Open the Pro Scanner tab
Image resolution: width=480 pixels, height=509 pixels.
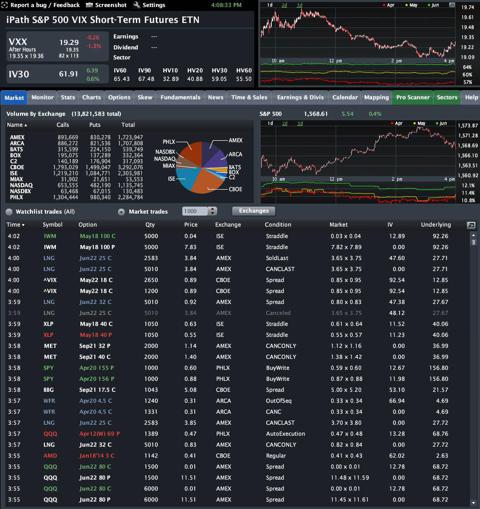click(x=413, y=97)
